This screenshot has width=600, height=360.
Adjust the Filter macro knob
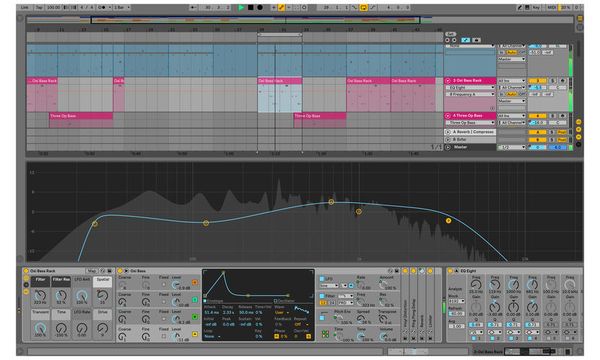40,295
